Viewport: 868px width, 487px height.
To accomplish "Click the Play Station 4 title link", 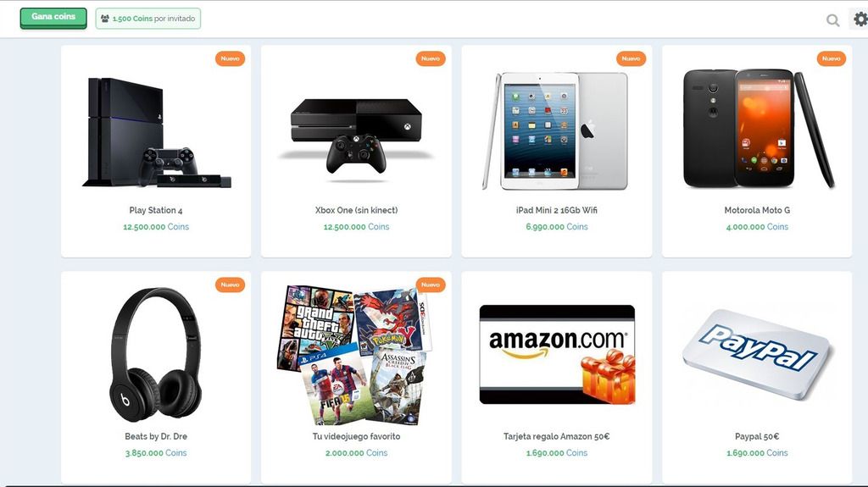I will tap(156, 210).
